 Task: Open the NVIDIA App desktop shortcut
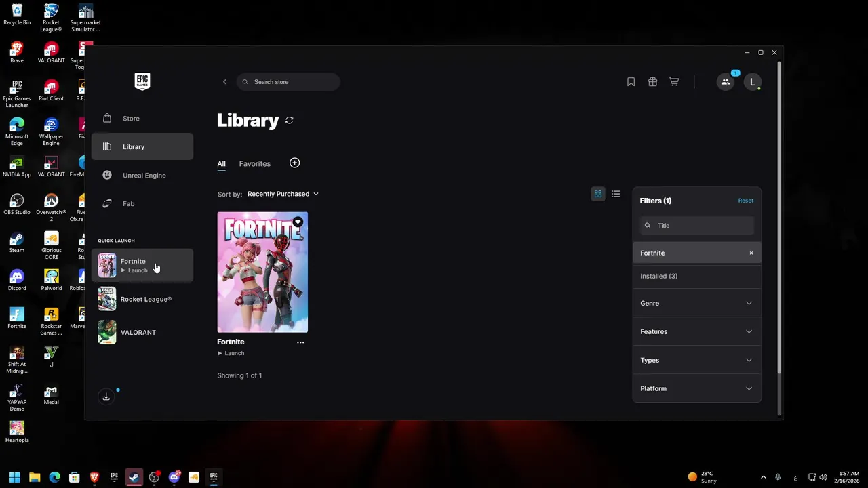point(17,167)
